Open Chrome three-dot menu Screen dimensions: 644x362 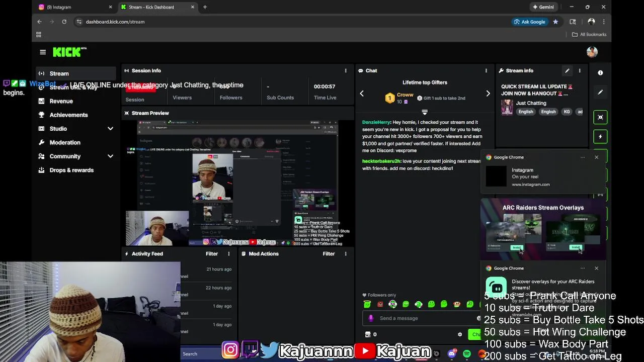coord(604,22)
